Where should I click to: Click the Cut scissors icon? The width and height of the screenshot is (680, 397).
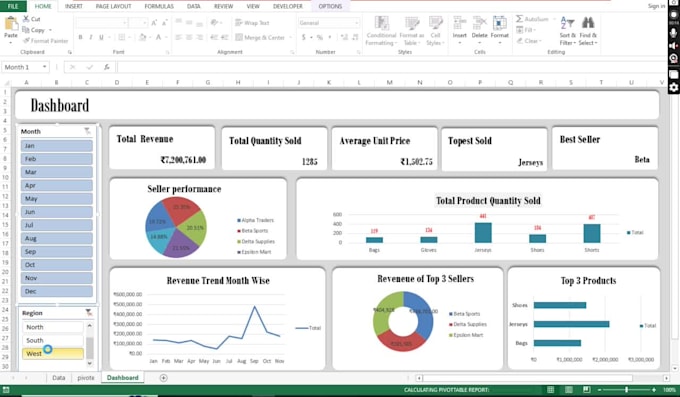point(26,19)
